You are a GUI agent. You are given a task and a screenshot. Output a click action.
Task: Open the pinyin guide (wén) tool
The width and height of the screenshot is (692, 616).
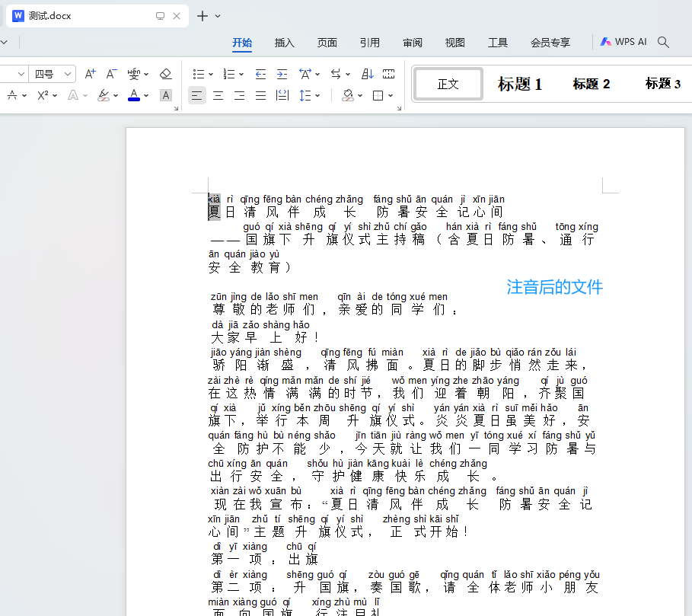point(133,74)
